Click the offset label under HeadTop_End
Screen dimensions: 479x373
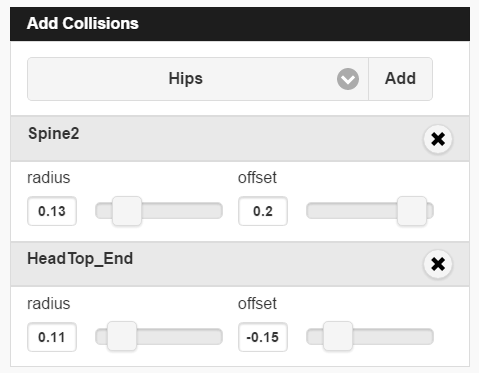257,303
